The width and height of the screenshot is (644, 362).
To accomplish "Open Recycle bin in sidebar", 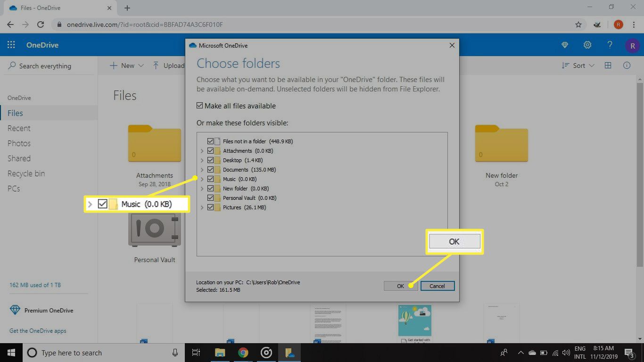I will point(26,173).
